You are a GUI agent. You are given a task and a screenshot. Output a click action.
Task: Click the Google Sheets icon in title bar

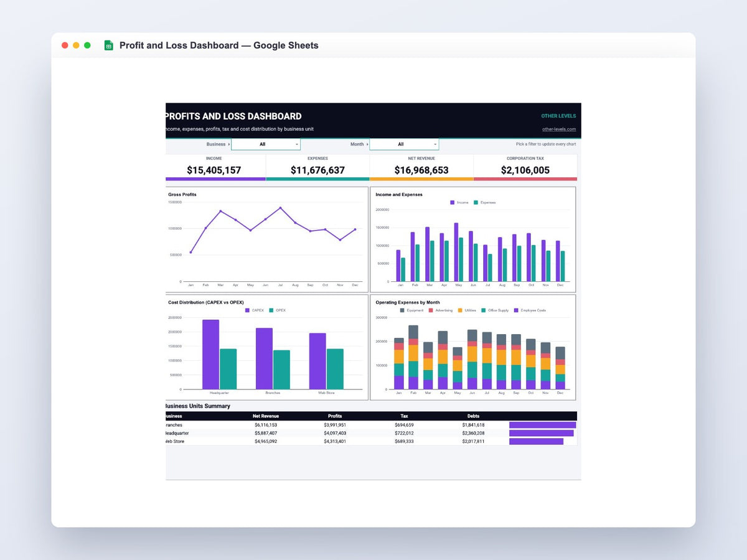pyautogui.click(x=108, y=45)
